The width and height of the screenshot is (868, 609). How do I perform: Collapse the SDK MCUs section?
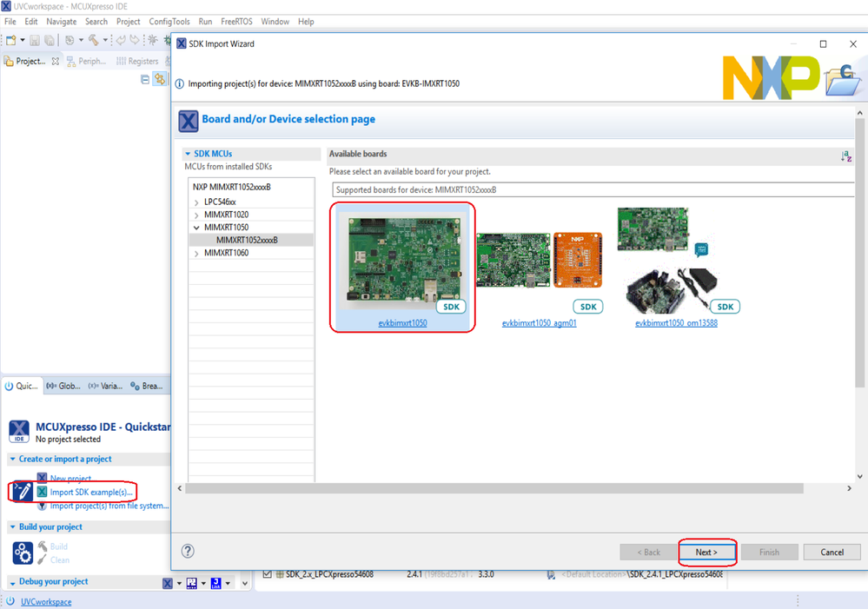[188, 154]
